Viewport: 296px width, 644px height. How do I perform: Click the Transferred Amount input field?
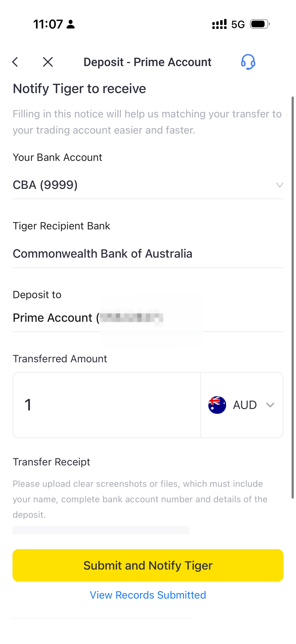(x=107, y=405)
